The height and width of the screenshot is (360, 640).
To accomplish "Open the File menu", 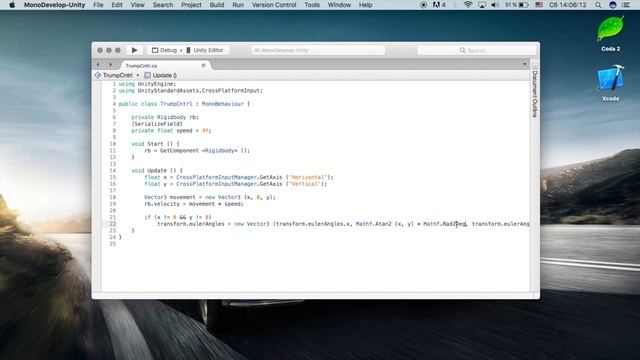I will (98, 5).
